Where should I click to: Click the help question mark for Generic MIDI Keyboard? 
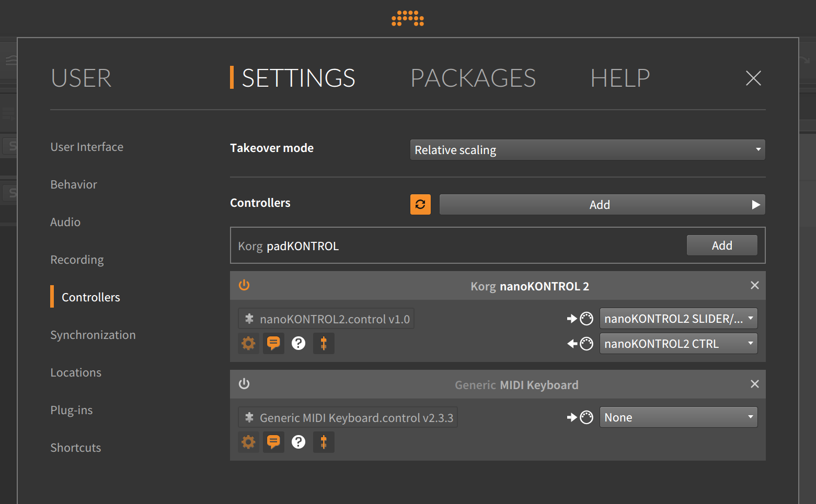(x=298, y=442)
